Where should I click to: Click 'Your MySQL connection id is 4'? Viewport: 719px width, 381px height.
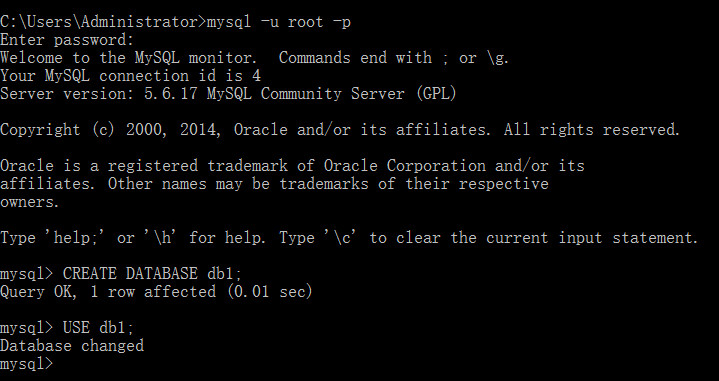130,76
